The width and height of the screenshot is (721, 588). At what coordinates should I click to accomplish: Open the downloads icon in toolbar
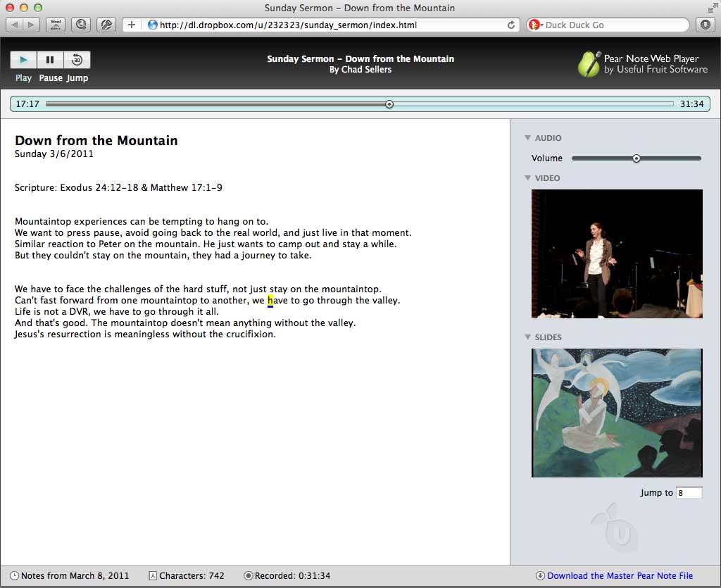point(706,25)
